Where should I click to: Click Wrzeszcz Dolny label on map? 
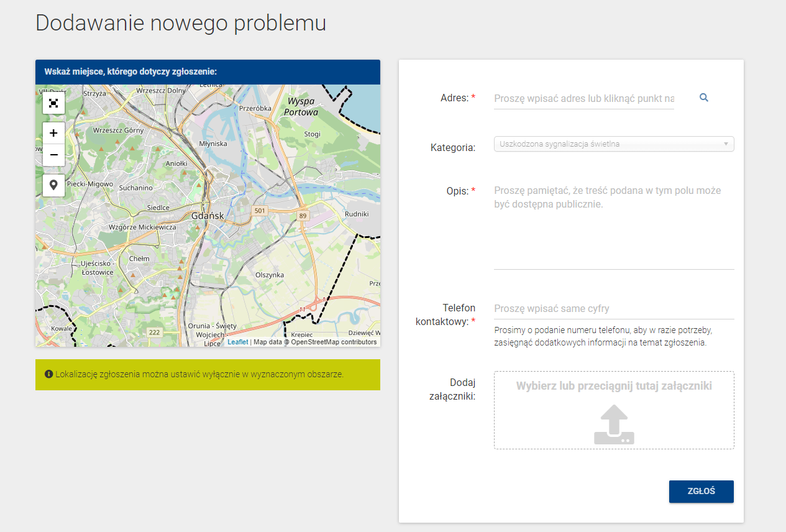click(160, 90)
